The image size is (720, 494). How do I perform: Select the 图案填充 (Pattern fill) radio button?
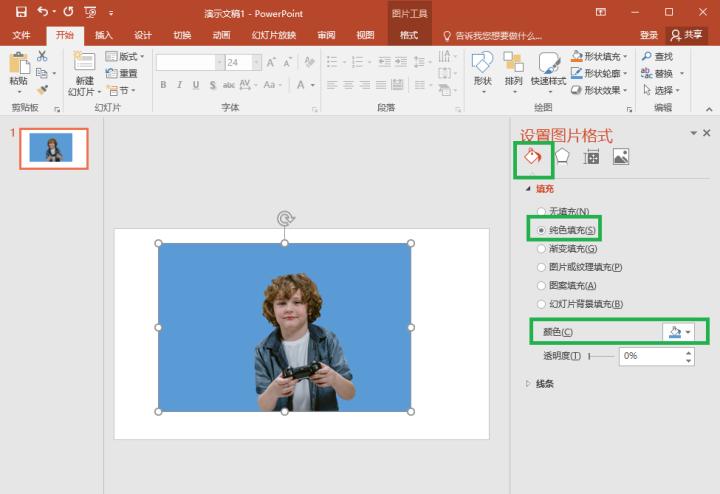(541, 285)
